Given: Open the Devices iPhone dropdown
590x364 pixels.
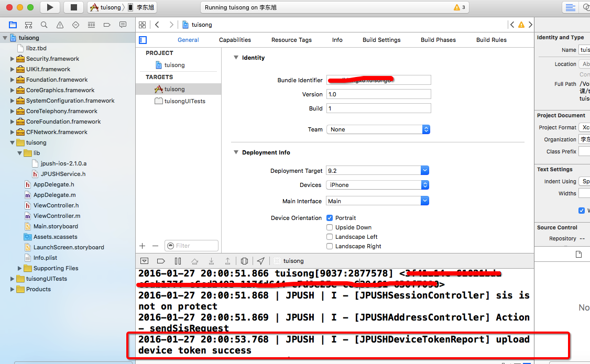Looking at the screenshot, I should click(x=378, y=185).
